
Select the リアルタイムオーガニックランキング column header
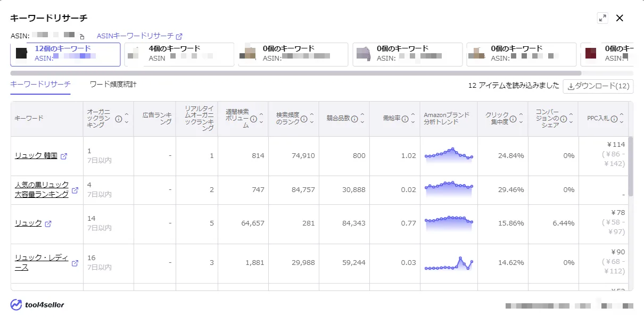pyautogui.click(x=197, y=119)
